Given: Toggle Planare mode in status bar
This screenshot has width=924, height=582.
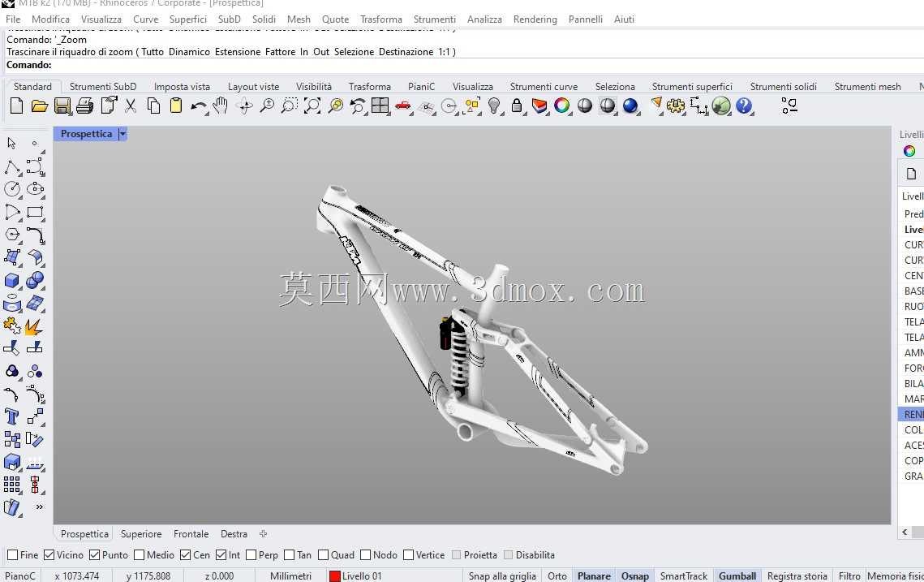Looking at the screenshot, I should [x=593, y=576].
